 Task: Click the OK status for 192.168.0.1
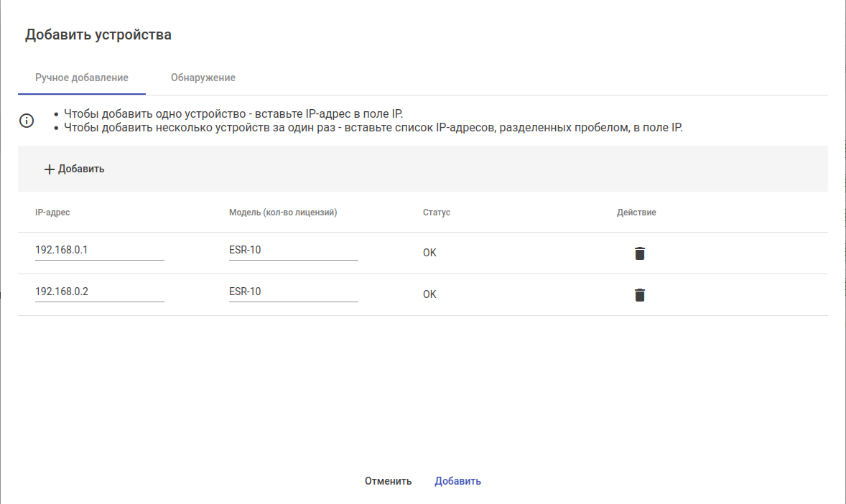(429, 253)
